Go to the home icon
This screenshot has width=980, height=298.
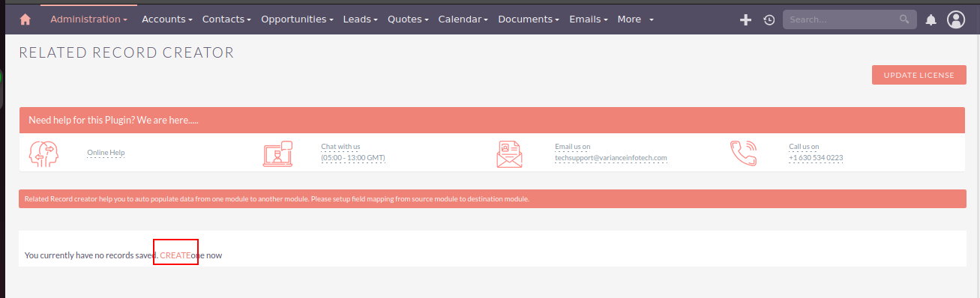pyautogui.click(x=25, y=19)
